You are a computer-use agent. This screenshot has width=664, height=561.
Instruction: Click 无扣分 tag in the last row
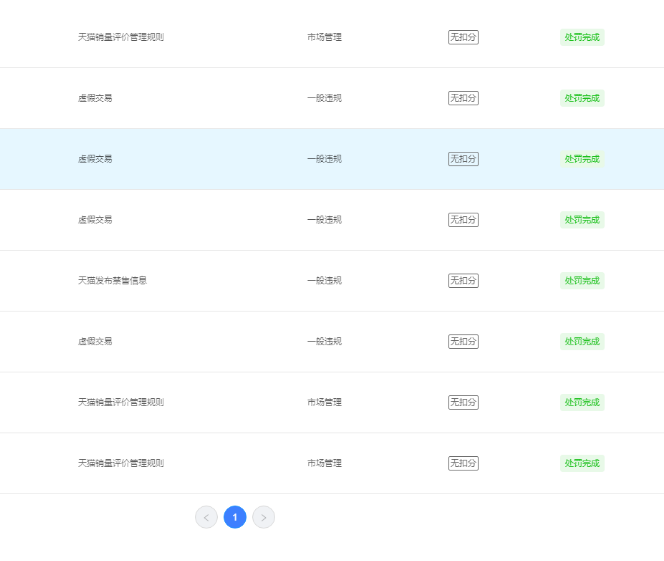coord(463,463)
